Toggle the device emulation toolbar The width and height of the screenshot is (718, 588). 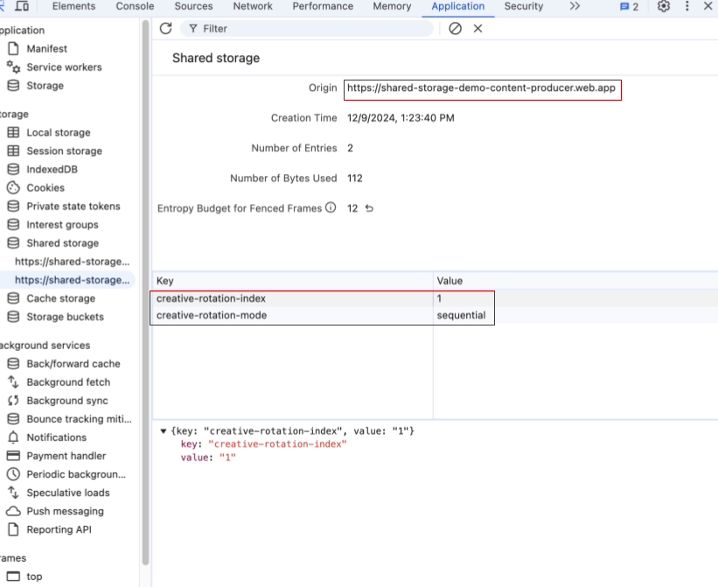click(22, 5)
